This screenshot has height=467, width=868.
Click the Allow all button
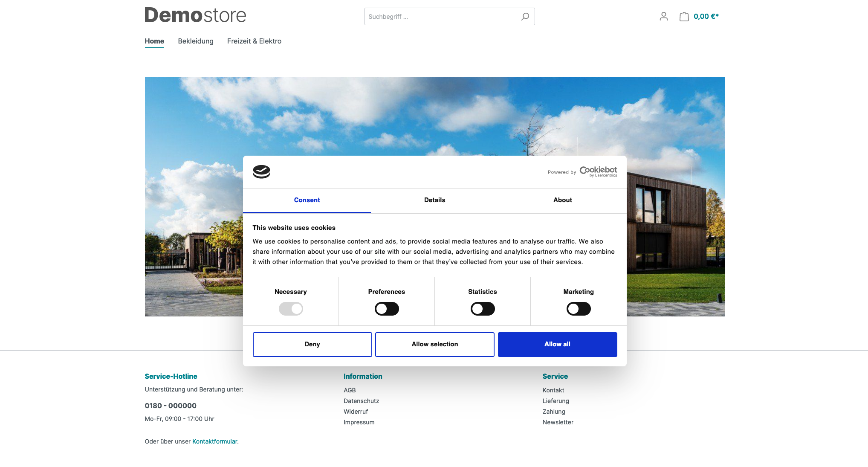557,344
